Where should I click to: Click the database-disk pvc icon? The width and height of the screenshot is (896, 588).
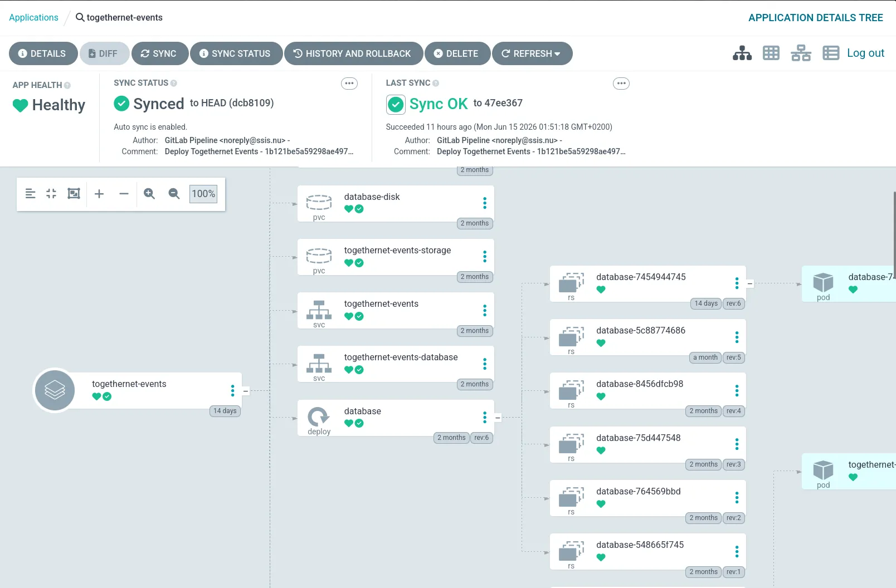pos(319,203)
